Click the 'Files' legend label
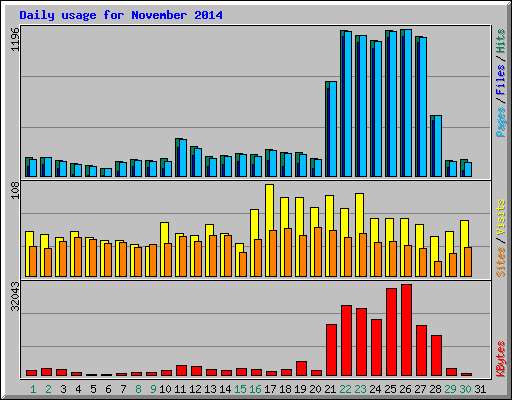 click(x=501, y=80)
